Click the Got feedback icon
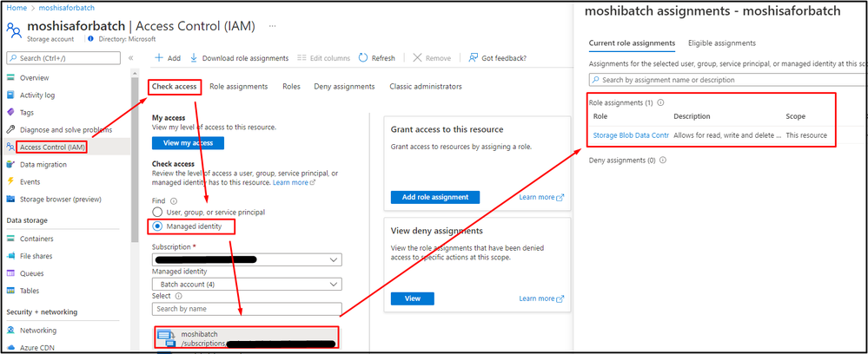Viewport: 868px width, 354px height. 474,58
